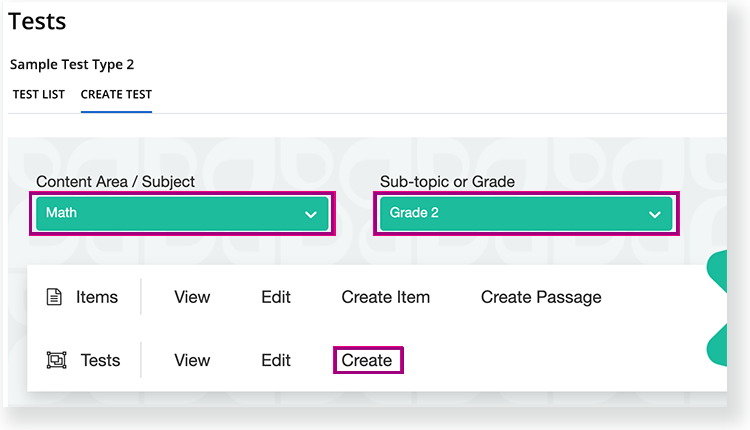
Task: Click Edit in the Tests row
Action: pos(276,360)
